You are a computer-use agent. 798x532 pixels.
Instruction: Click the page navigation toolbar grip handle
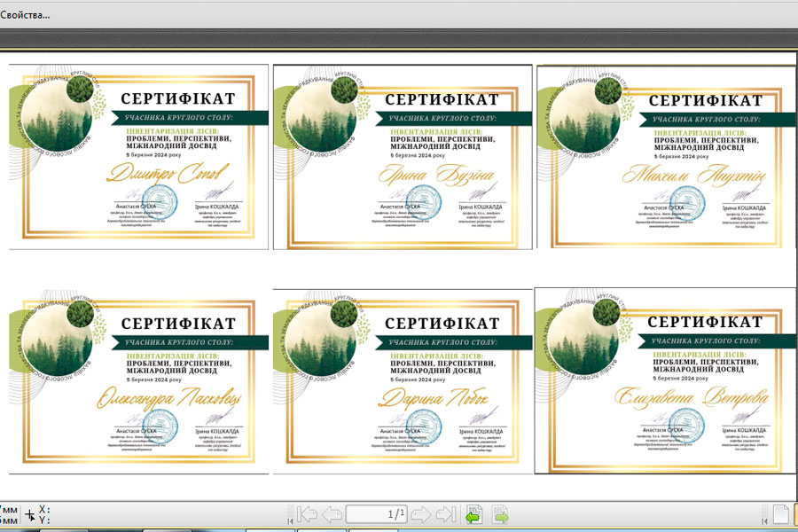[x=288, y=514]
